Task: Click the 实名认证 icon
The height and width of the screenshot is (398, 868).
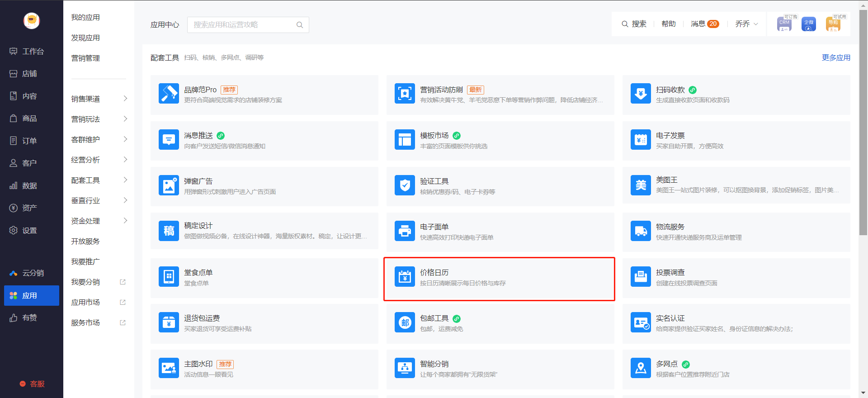Action: coord(641,322)
